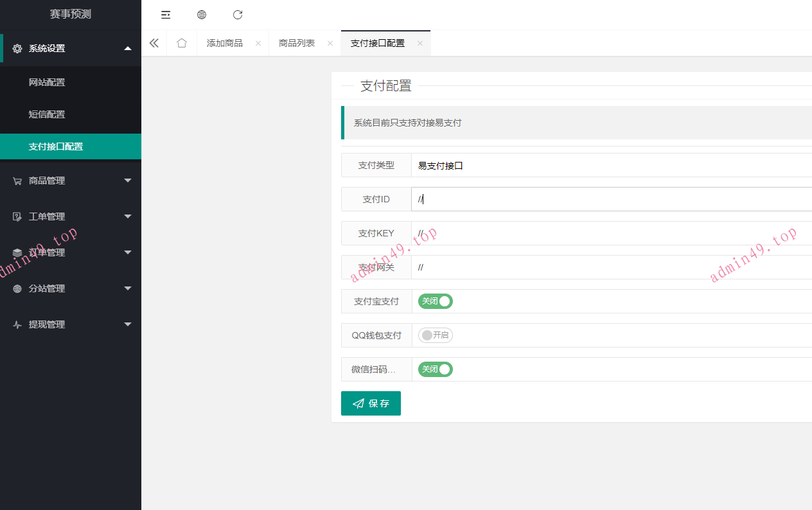The width and height of the screenshot is (812, 510).
Task: Click the sidebar collapse menu icon
Action: click(x=166, y=15)
